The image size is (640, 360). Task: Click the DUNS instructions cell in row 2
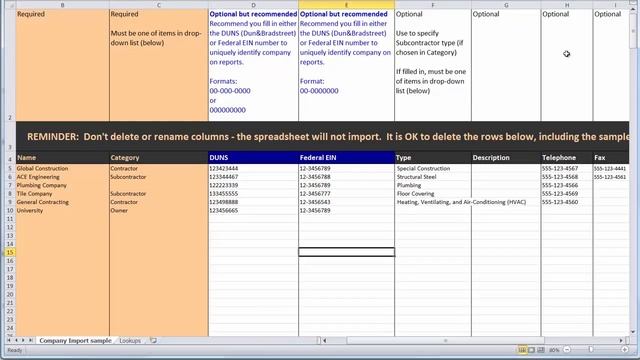(253, 65)
